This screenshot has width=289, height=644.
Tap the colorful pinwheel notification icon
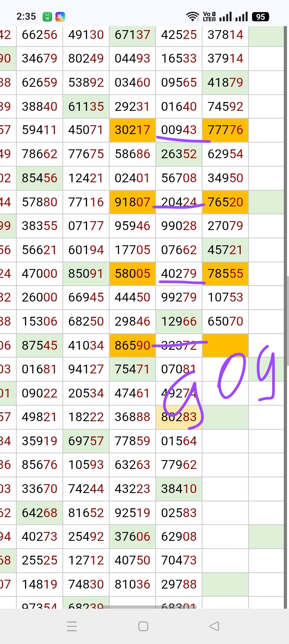(x=60, y=17)
